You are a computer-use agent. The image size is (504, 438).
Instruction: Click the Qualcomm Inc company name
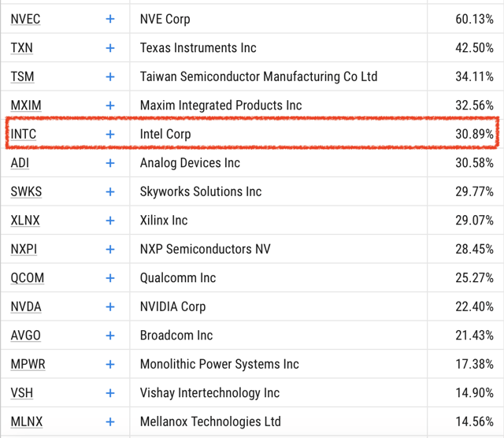(178, 278)
